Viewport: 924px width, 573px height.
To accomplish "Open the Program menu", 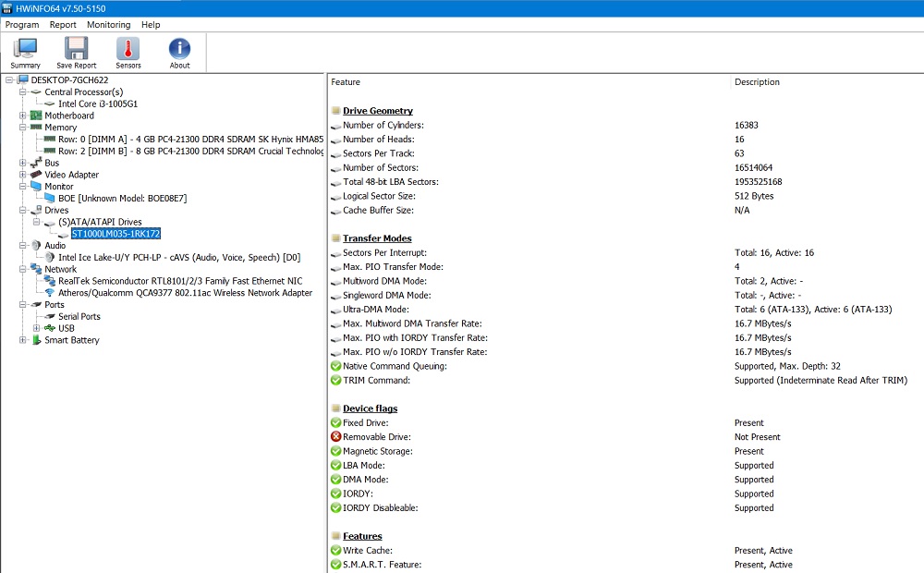I will pyautogui.click(x=21, y=24).
